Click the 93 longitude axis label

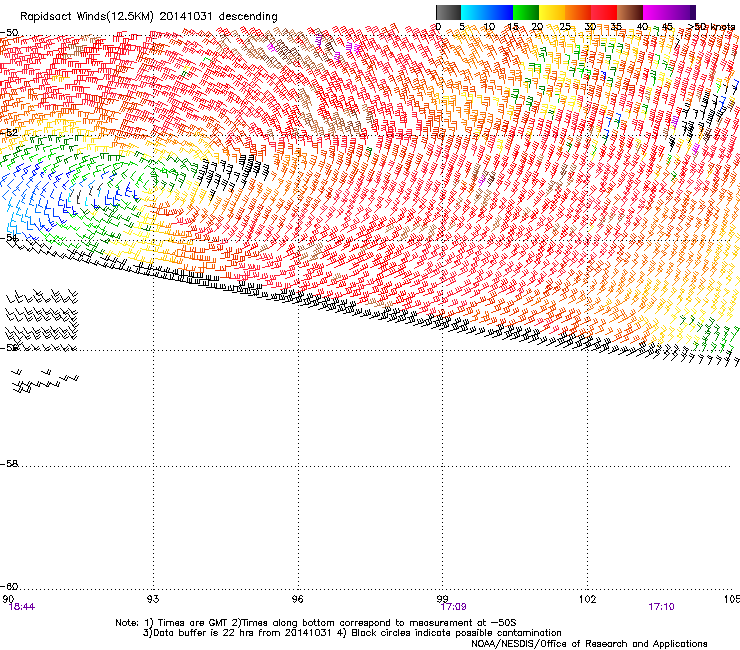153,599
